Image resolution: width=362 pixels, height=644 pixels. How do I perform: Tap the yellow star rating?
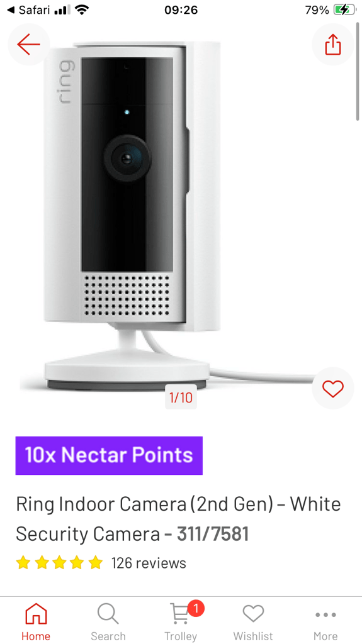click(x=59, y=562)
